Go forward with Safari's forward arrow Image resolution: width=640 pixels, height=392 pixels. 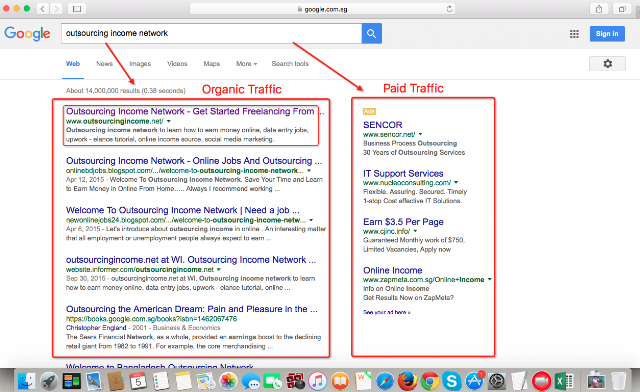[56, 9]
